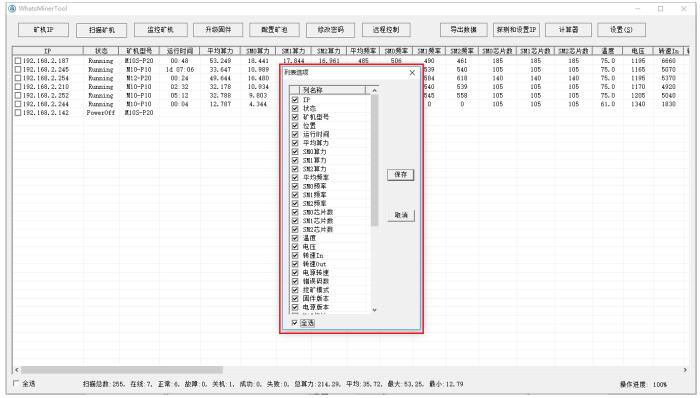This screenshot has width=700, height=398.
Task: Select miner row 192.168.2.254 checkbox
Action: [x=18, y=78]
